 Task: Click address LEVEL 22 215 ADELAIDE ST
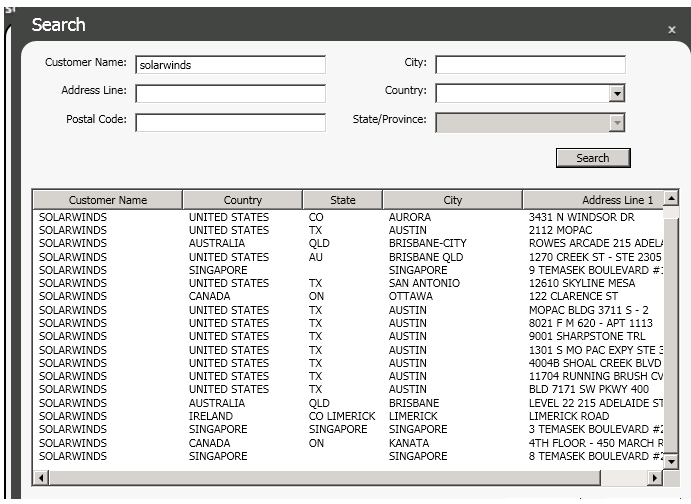[596, 403]
